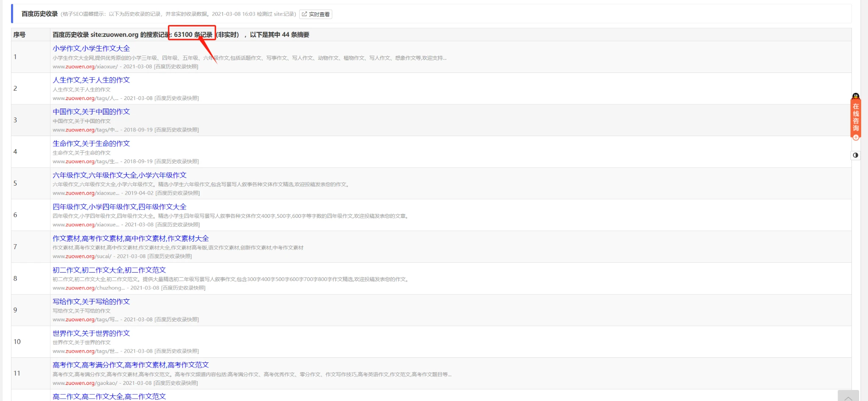Click the 实时查看 button
Image resolution: width=868 pixels, height=401 pixels.
click(x=316, y=14)
